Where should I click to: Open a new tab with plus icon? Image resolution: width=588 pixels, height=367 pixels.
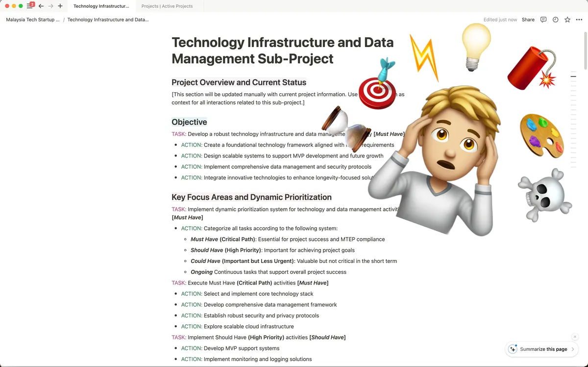[x=60, y=6]
